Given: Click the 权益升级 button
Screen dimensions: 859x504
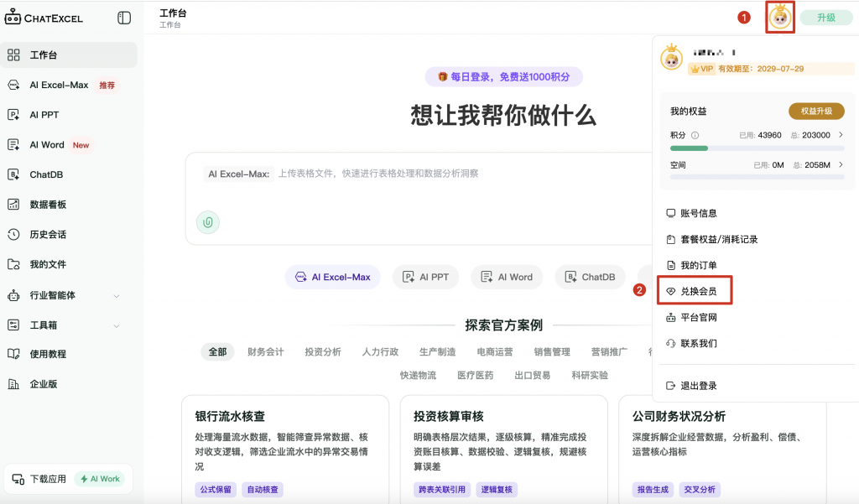Looking at the screenshot, I should [x=816, y=112].
